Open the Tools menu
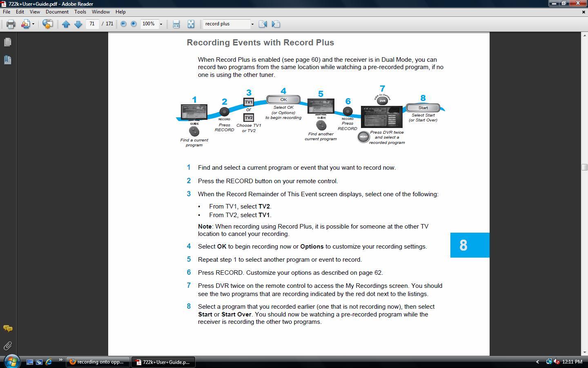 80,12
